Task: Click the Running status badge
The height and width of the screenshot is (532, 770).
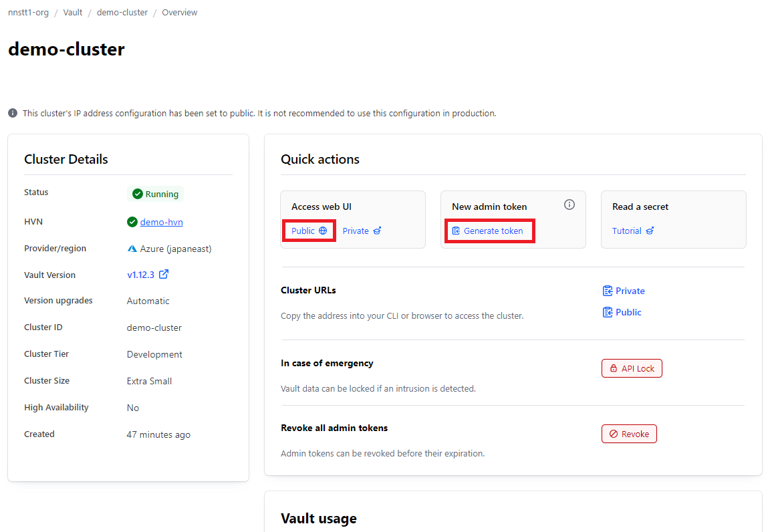Action: click(x=155, y=194)
